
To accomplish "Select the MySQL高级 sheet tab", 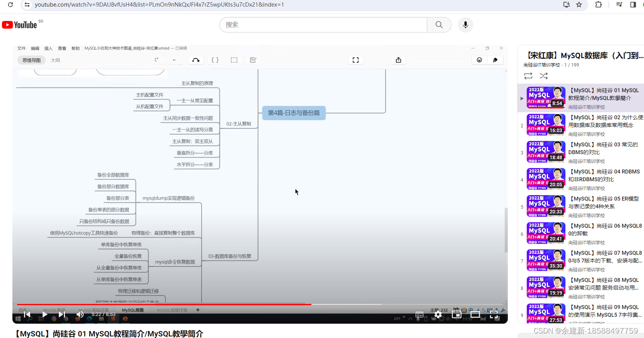I will [133, 310].
